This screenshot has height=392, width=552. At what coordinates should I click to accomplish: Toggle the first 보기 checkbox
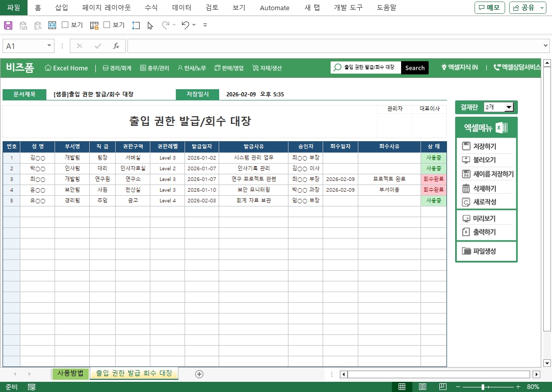tap(65, 24)
